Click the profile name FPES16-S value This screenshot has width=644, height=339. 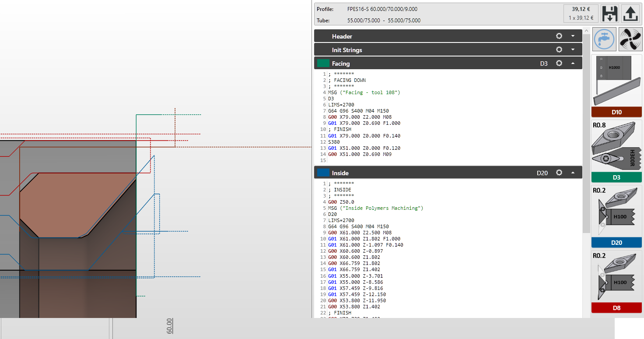tap(382, 9)
